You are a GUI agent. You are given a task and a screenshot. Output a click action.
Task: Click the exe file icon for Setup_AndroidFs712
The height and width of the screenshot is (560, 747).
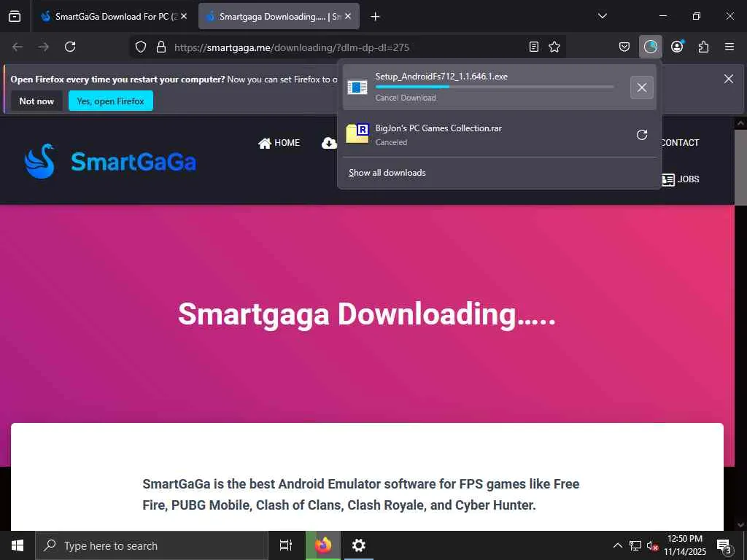(357, 87)
